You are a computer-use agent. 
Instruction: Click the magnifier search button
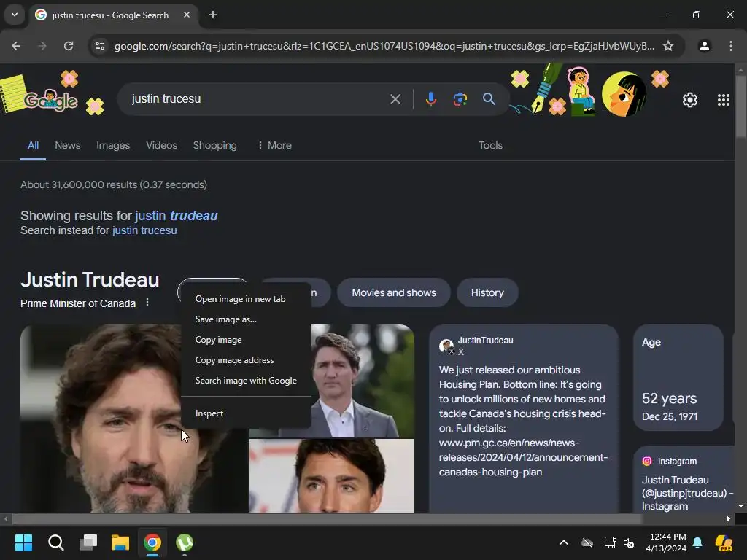click(489, 99)
